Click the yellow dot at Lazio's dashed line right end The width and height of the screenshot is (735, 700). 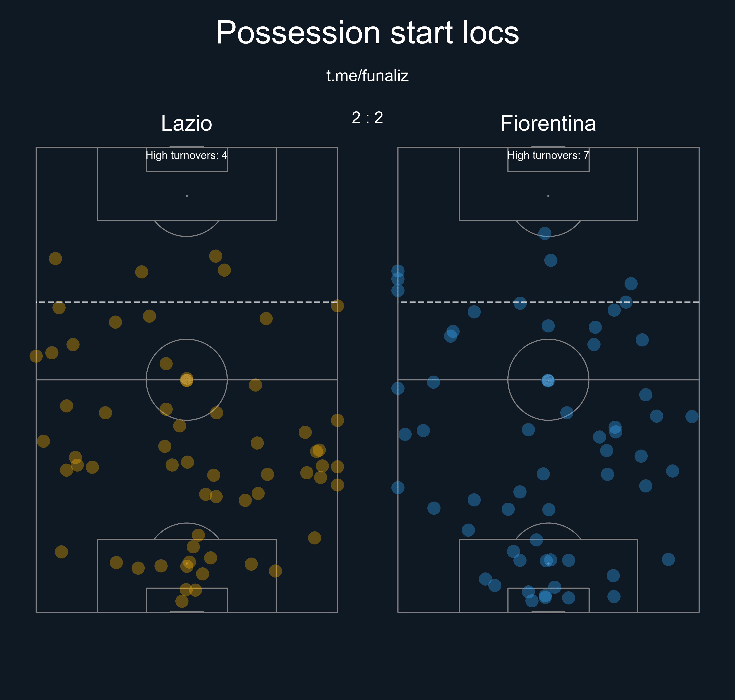[337, 306]
